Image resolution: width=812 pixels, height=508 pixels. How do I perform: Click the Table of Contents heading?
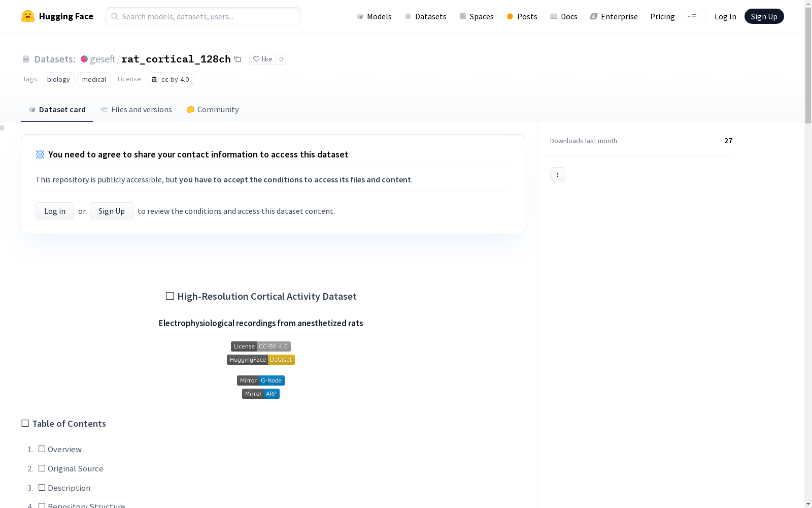63,424
